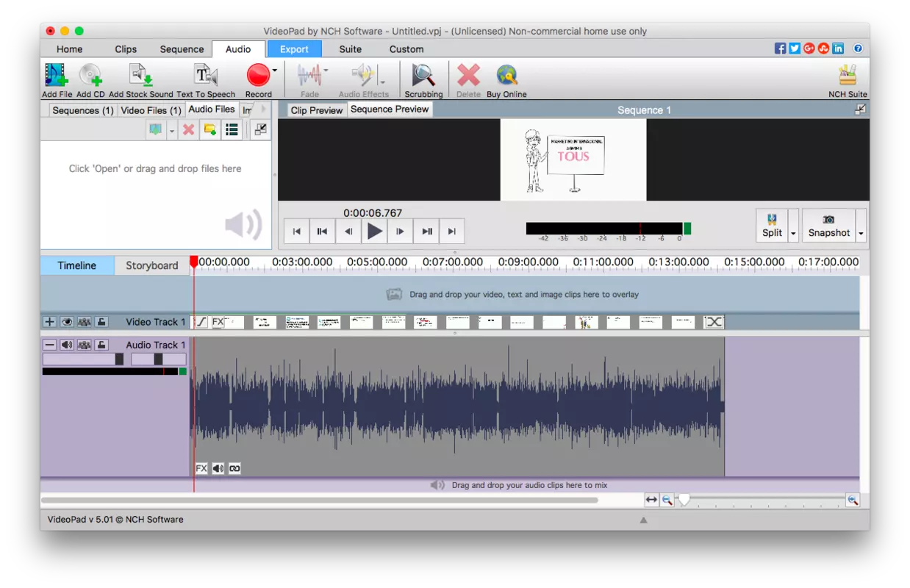The width and height of the screenshot is (910, 588).
Task: Open the audio clip FX button
Action: (201, 468)
